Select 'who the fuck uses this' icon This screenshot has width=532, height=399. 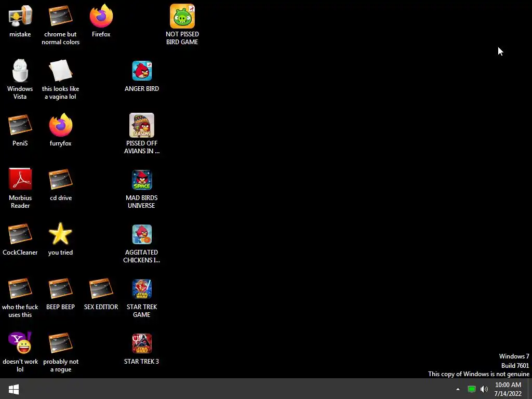[x=20, y=288]
